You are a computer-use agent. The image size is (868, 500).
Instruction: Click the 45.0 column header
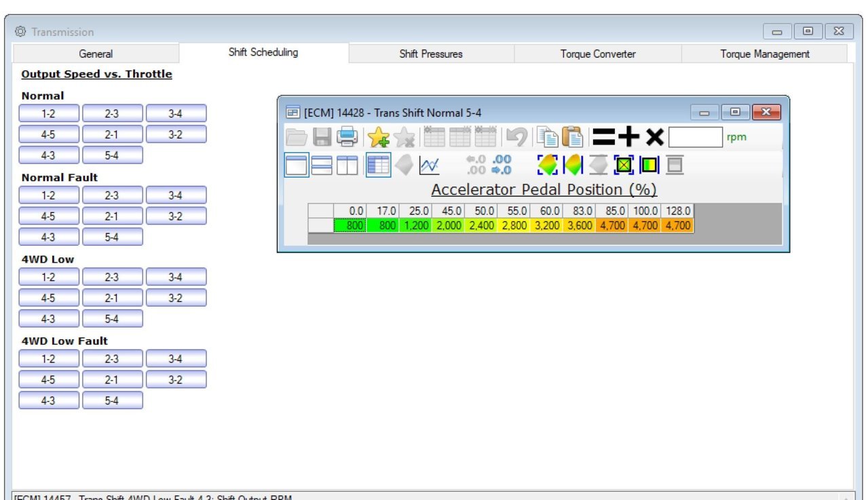click(x=449, y=212)
